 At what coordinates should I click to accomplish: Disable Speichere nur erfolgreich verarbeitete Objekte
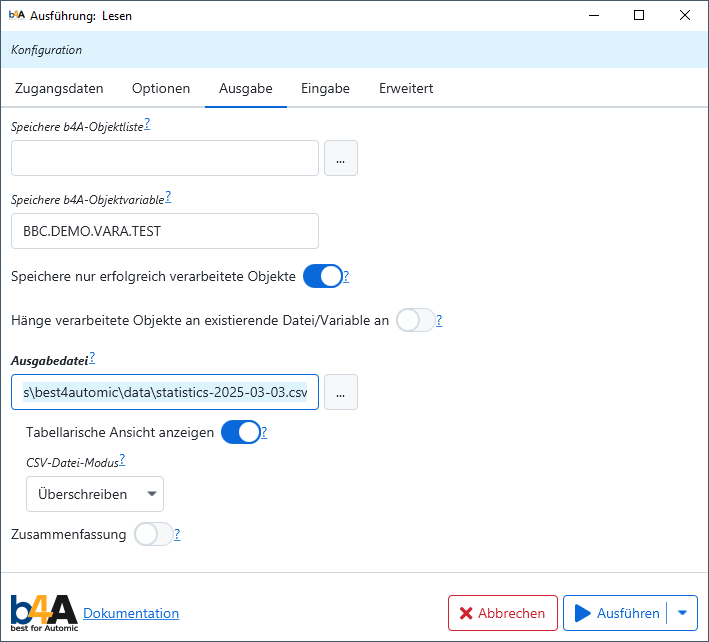[322, 276]
